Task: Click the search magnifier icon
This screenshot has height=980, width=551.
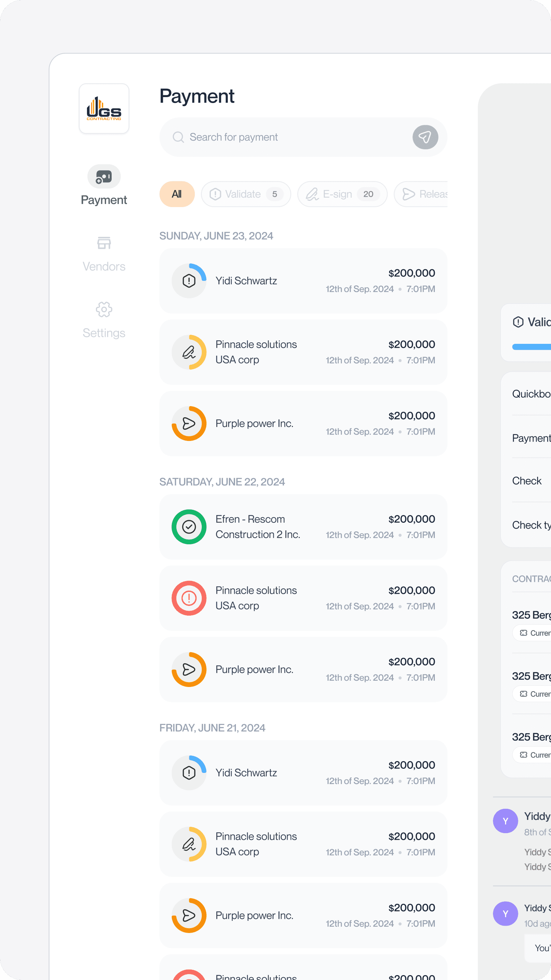Action: pyautogui.click(x=178, y=137)
